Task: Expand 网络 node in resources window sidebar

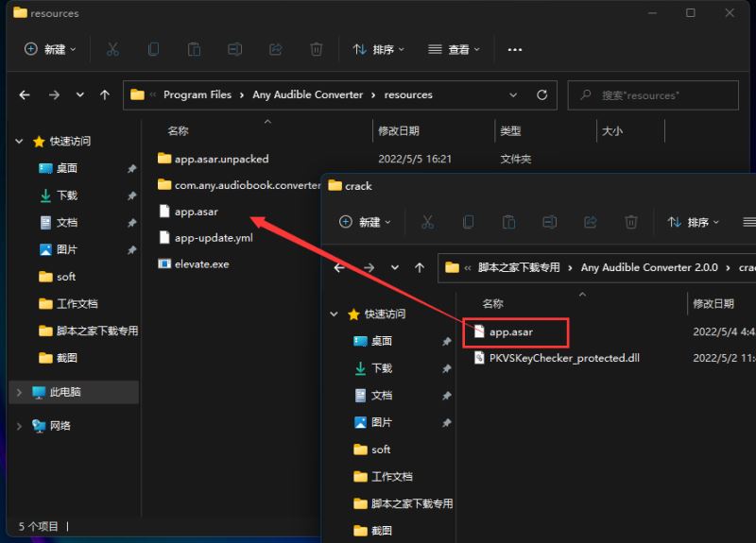Action: (x=19, y=426)
